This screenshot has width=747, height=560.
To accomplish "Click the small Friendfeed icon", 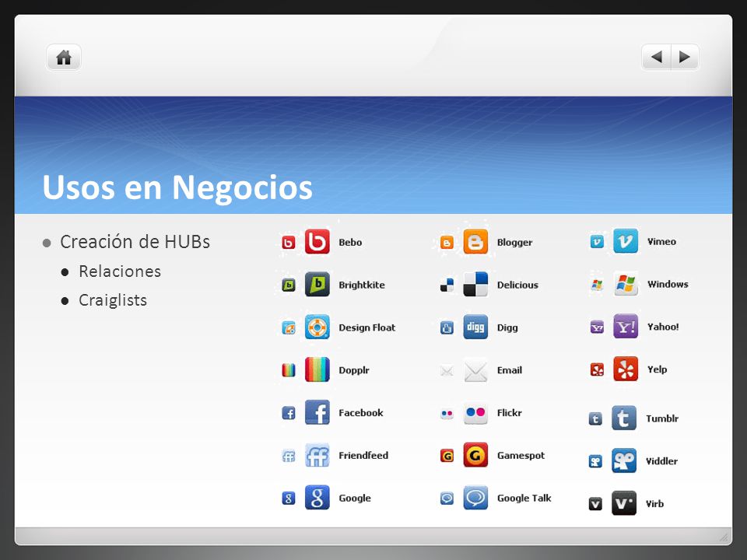I will (x=288, y=456).
